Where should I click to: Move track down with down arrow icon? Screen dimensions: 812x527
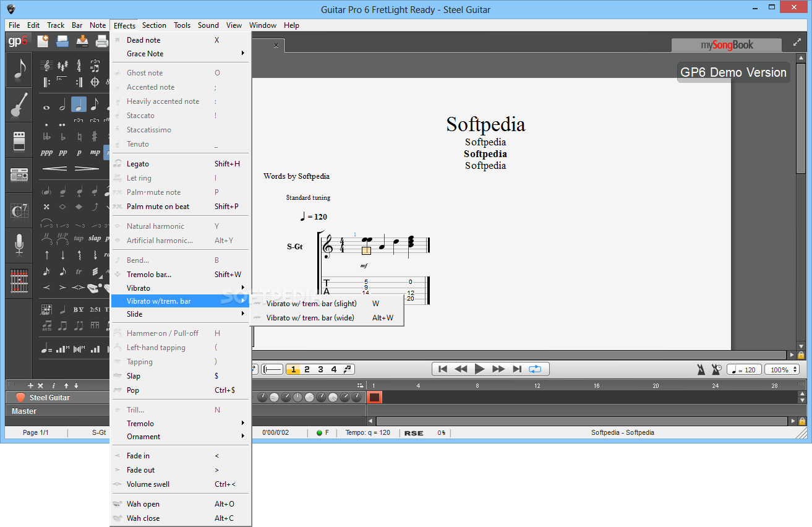75,385
